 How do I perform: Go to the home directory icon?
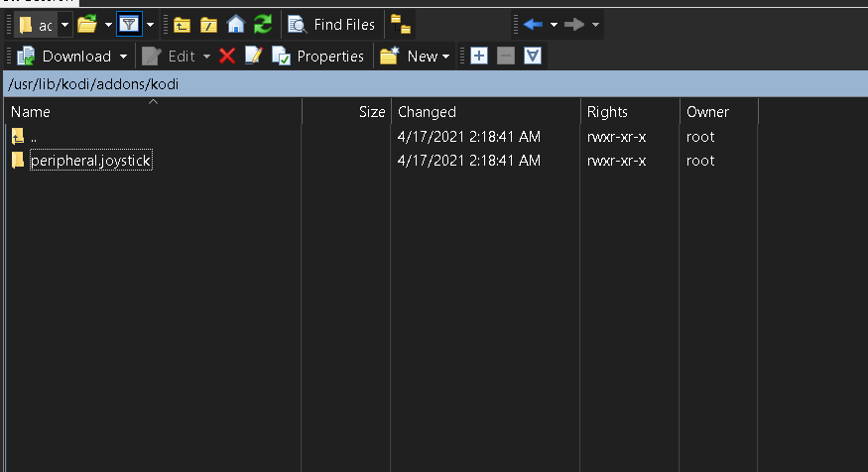(x=236, y=25)
